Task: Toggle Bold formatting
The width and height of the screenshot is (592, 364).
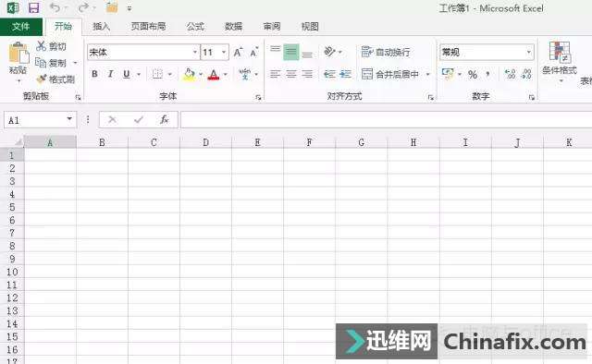Action: [94, 74]
